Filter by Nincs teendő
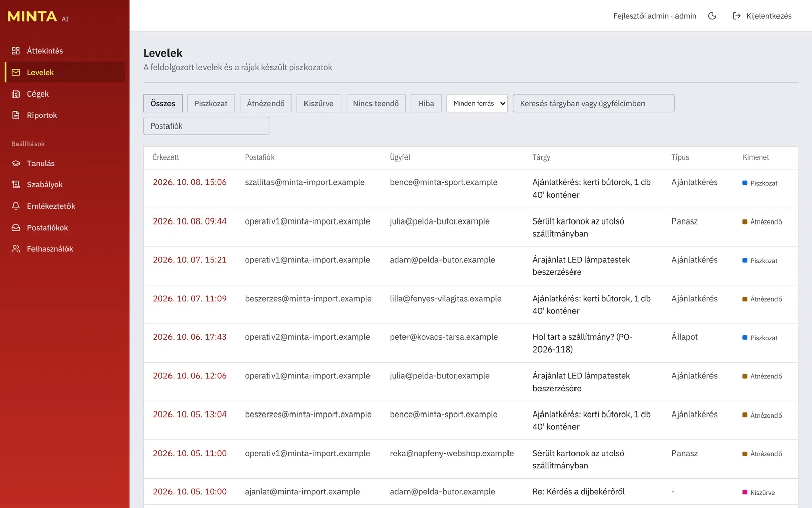This screenshot has height=508, width=812. pos(376,103)
